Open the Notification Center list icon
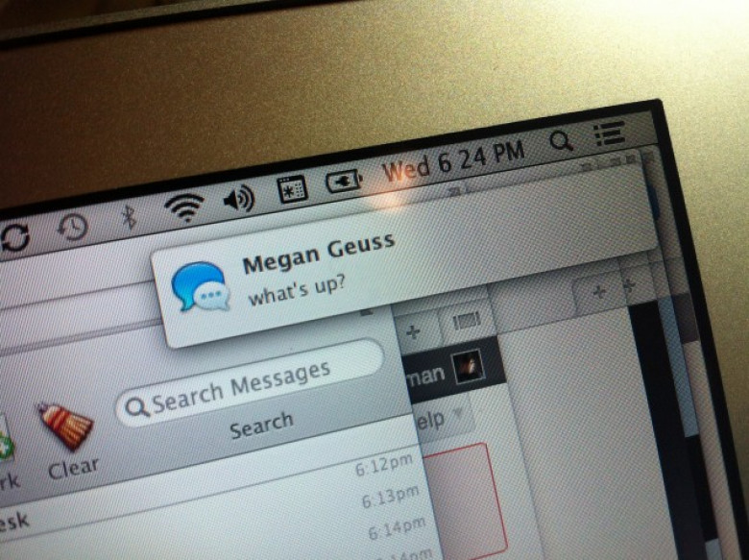The width and height of the screenshot is (749, 560). click(x=609, y=134)
